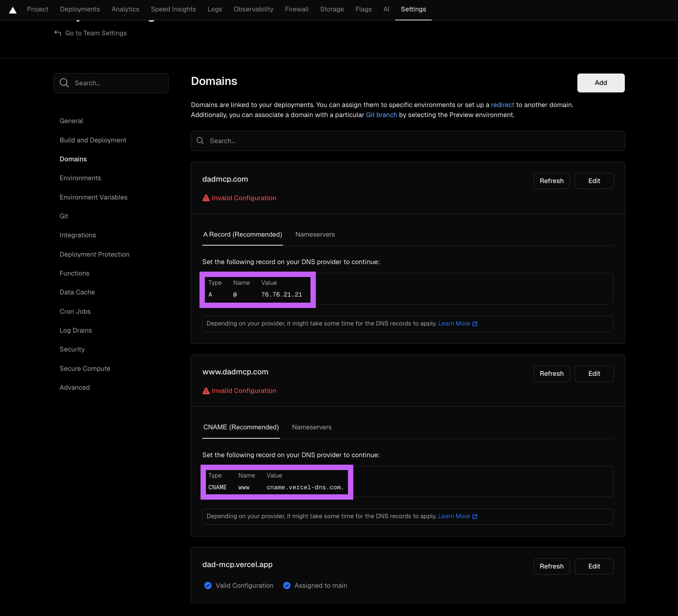
Task: Open Git settings in sidebar
Action: pos(64,216)
